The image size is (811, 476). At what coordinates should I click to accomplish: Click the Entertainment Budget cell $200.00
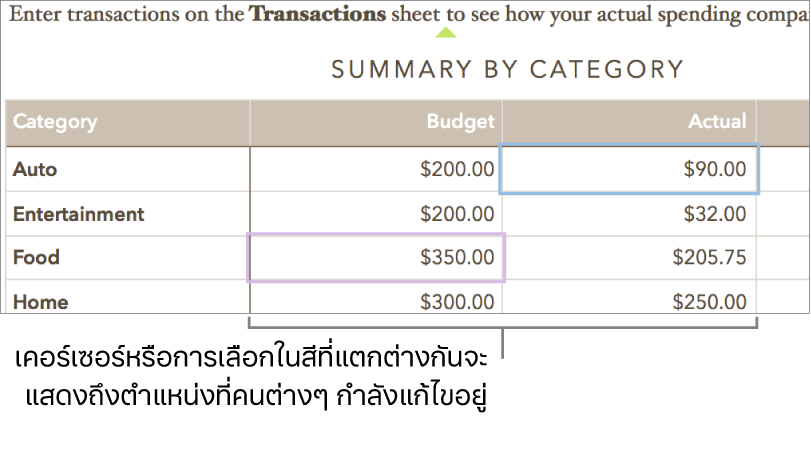click(376, 214)
